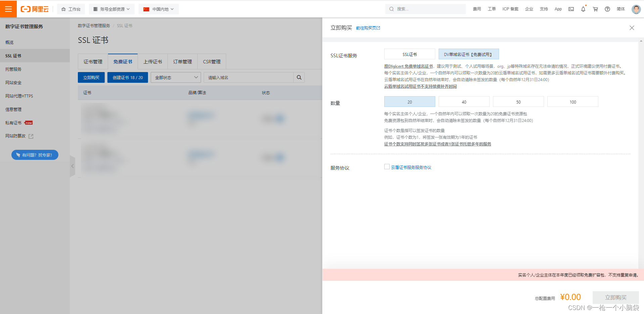
Task: Collapse the sidebar with arrow handle
Action: pos(72,166)
